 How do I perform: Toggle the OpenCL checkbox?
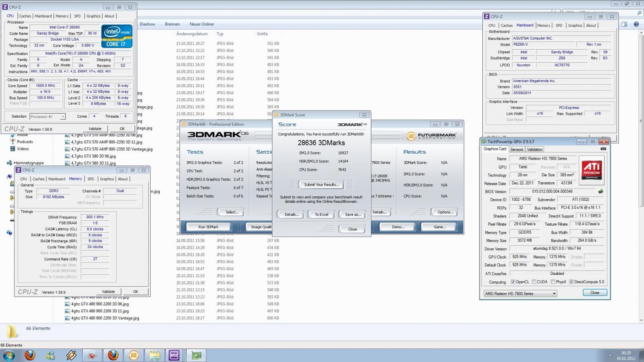point(513,282)
